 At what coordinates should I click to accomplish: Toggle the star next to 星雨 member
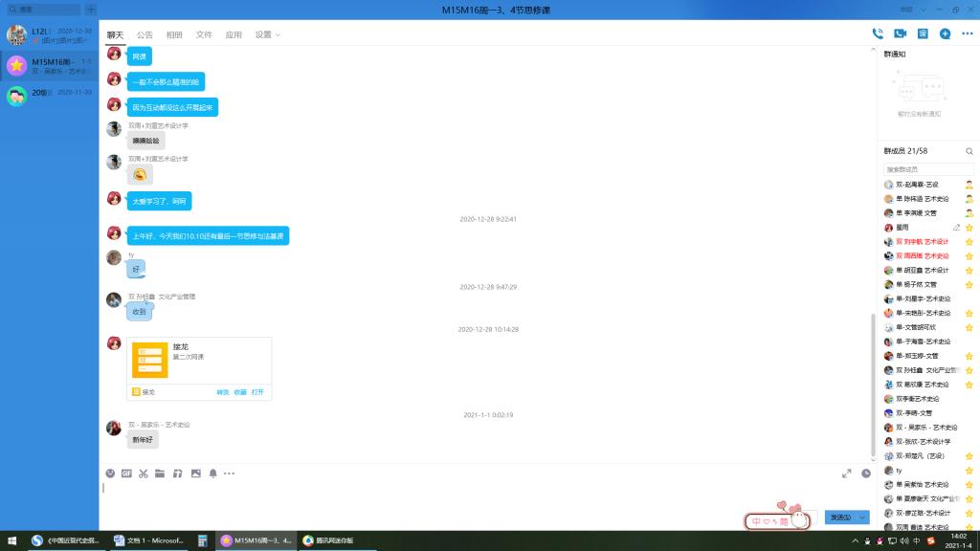coord(969,228)
